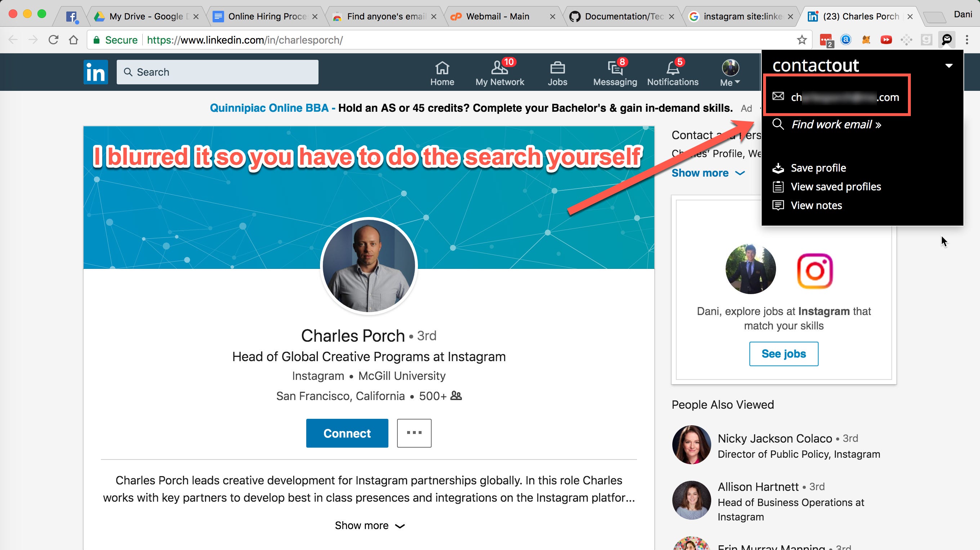This screenshot has height=550, width=980.
Task: Open Nicky Jackson Colaco's profile
Action: (775, 438)
